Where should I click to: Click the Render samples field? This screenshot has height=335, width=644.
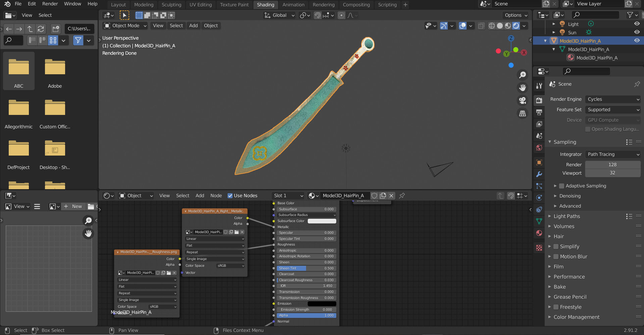coord(613,165)
